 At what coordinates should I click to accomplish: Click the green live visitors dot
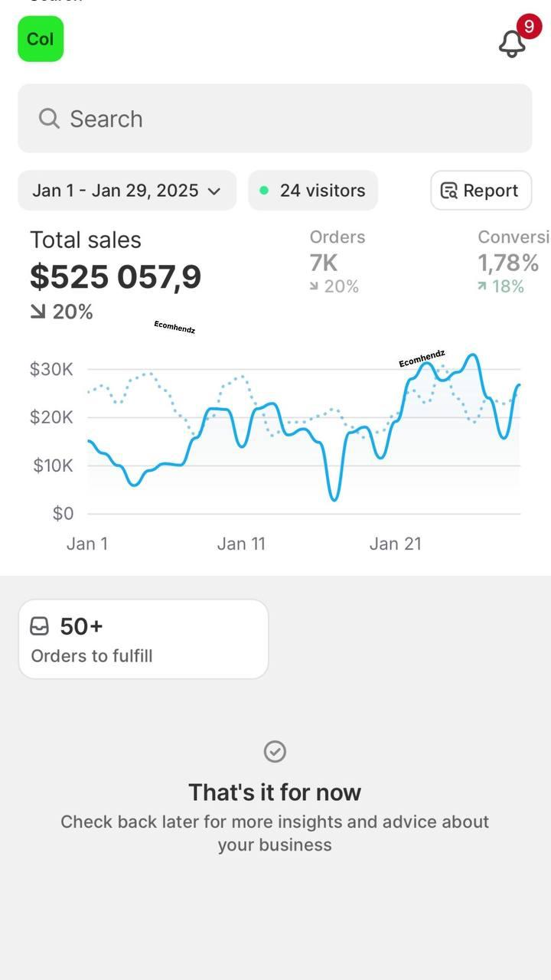click(x=264, y=191)
